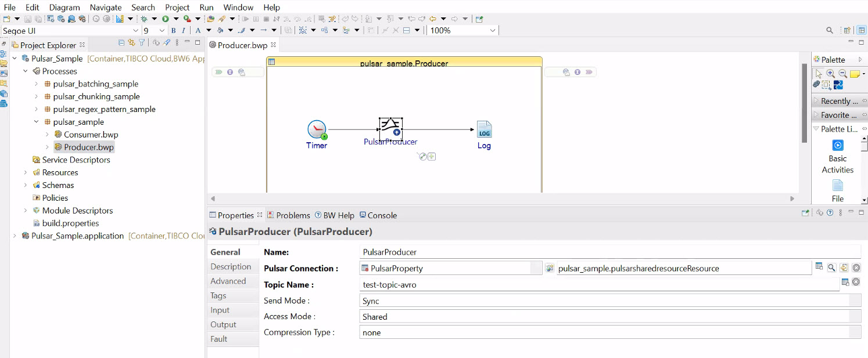Expand the Resources folder in tree

[26, 172]
